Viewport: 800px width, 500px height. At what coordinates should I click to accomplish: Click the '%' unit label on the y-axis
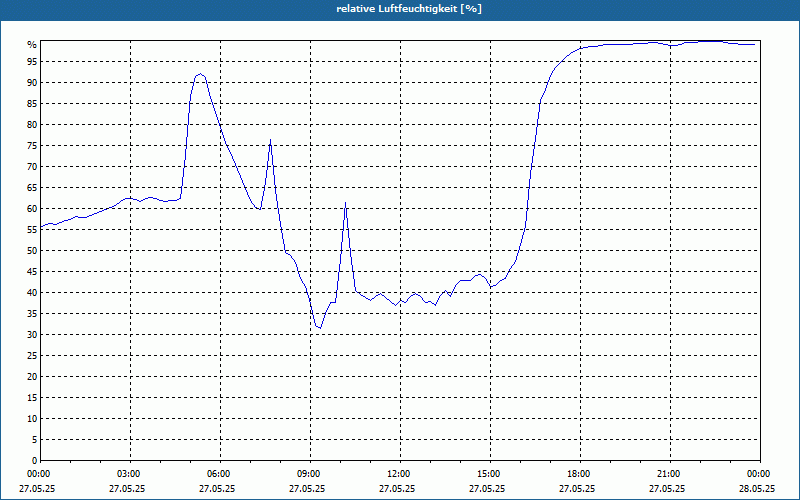pos(32,45)
